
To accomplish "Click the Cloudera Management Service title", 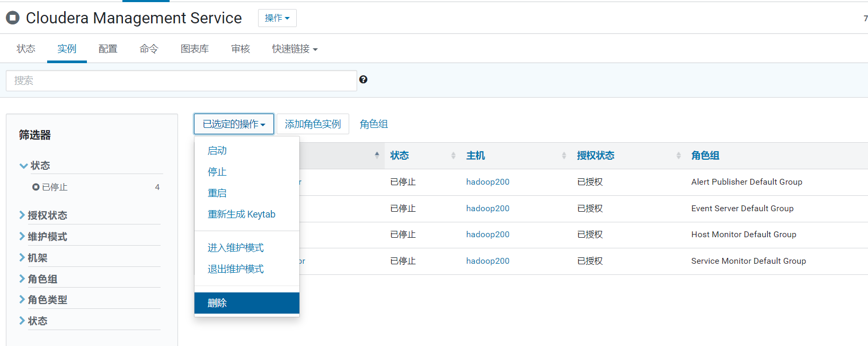I will [134, 18].
